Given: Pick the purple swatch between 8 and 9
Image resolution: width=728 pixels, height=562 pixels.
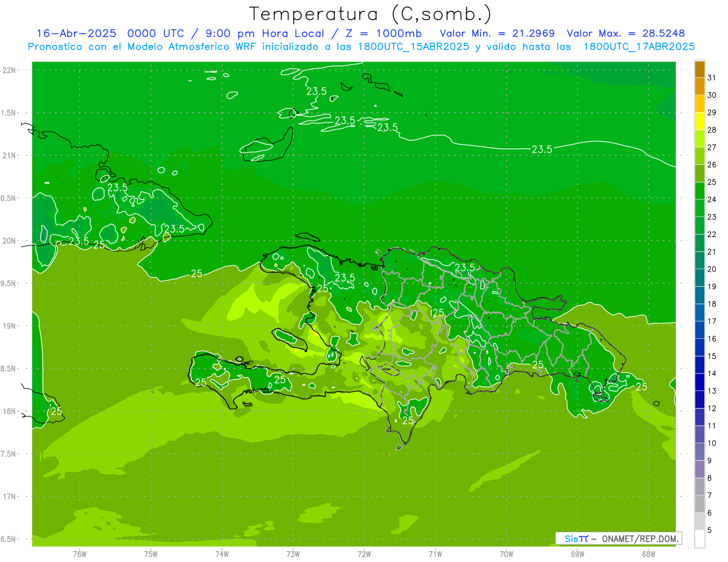Looking at the screenshot, I should click(699, 469).
